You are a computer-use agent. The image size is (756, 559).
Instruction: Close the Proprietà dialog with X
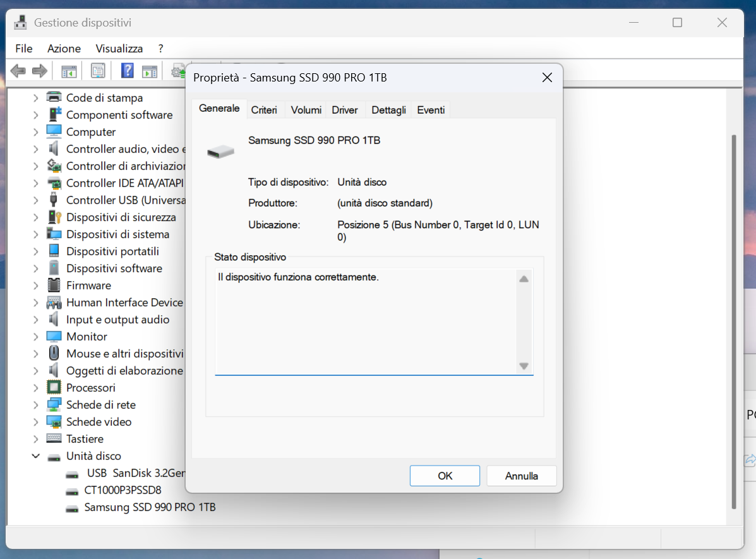[x=547, y=78]
